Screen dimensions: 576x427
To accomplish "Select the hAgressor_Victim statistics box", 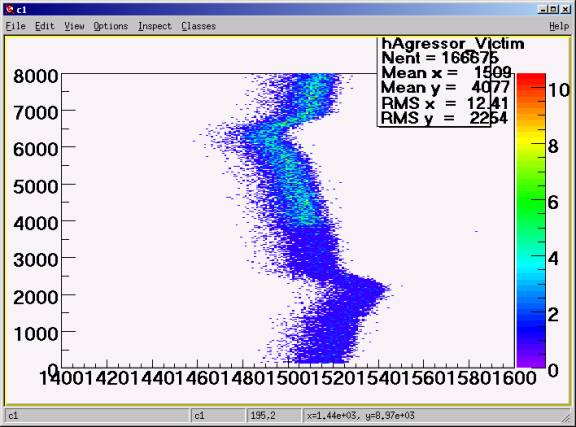I will pos(434,82).
